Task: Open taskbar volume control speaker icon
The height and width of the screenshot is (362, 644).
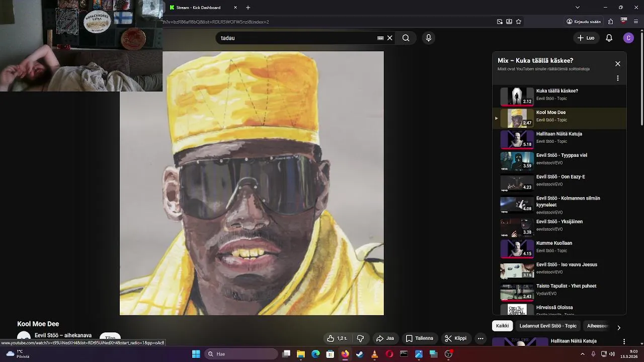Action: pos(612,354)
